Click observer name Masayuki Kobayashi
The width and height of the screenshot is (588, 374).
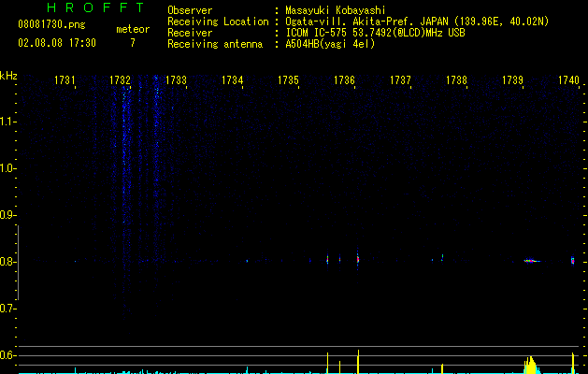[x=336, y=10]
